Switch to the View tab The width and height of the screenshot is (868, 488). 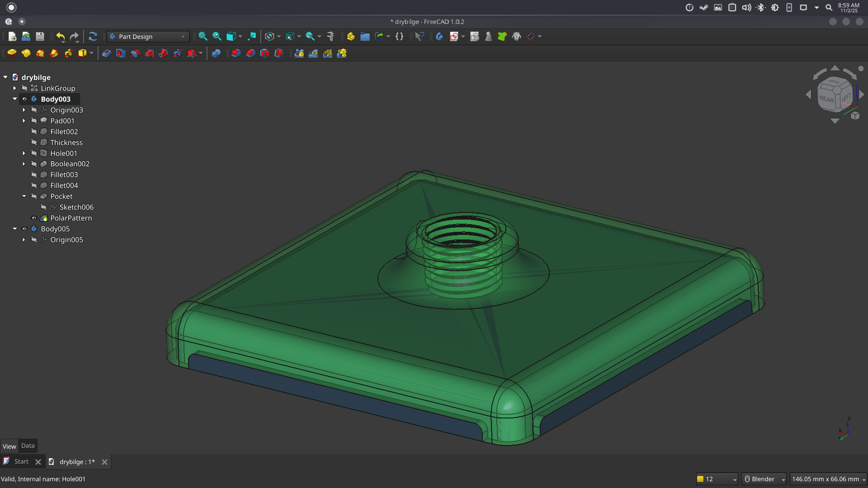click(9, 446)
